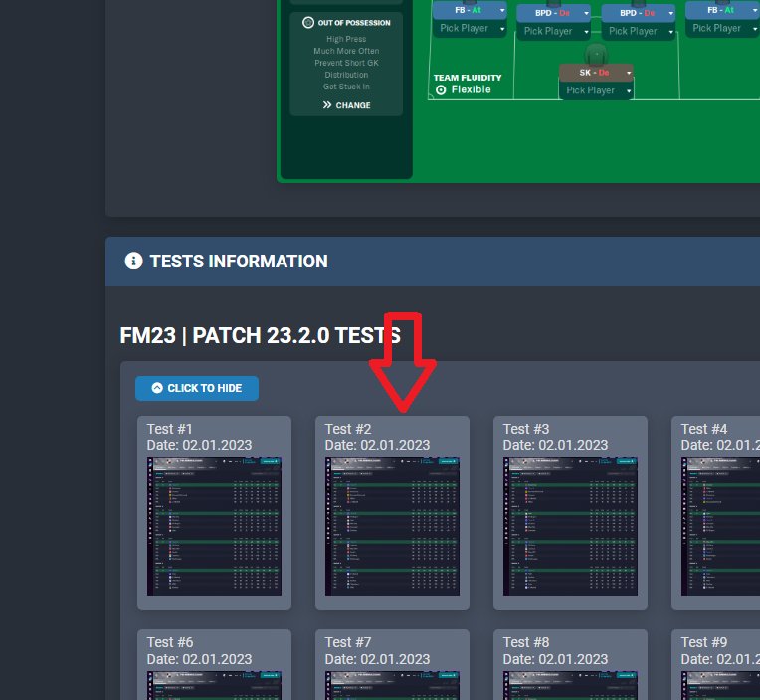This screenshot has width=760, height=700.
Task: Open left FB - At role dropdown
Action: pyautogui.click(x=470, y=10)
